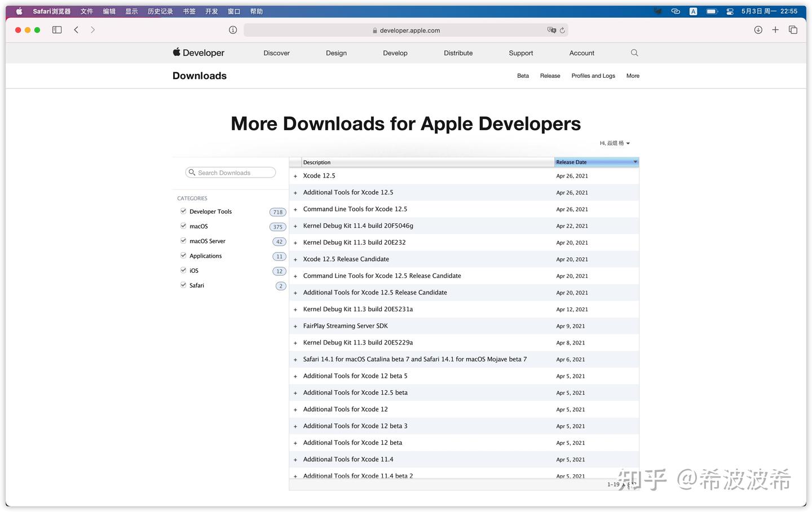
Task: Open the input method menu bar icon
Action: [x=693, y=11]
